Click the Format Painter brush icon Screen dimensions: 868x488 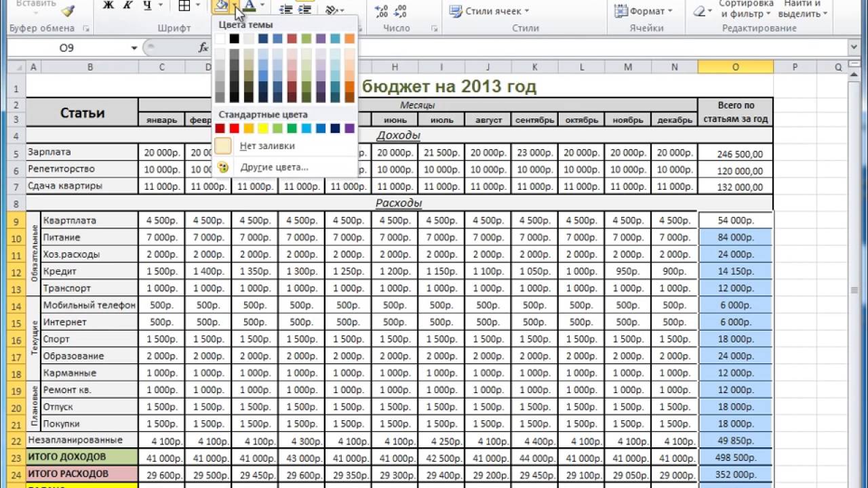[68, 9]
